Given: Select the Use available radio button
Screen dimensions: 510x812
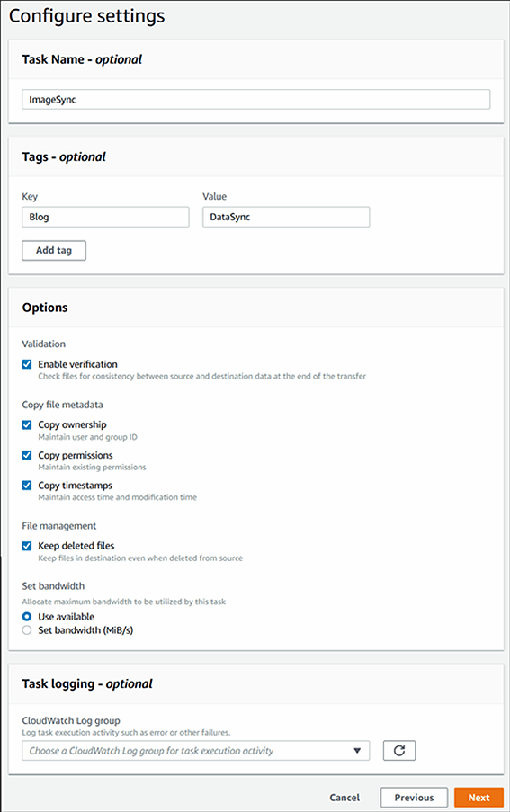Looking at the screenshot, I should 27,616.
